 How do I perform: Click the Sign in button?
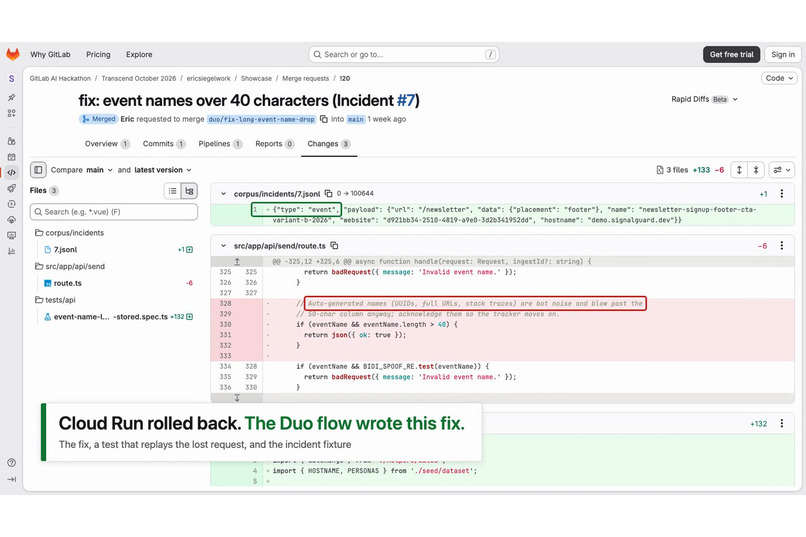coord(783,54)
